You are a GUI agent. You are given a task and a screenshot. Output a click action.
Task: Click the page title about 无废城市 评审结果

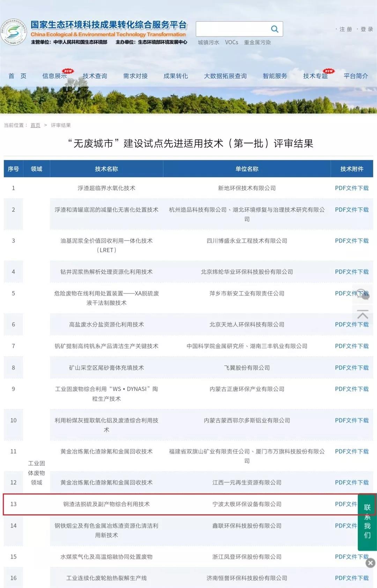click(191, 143)
